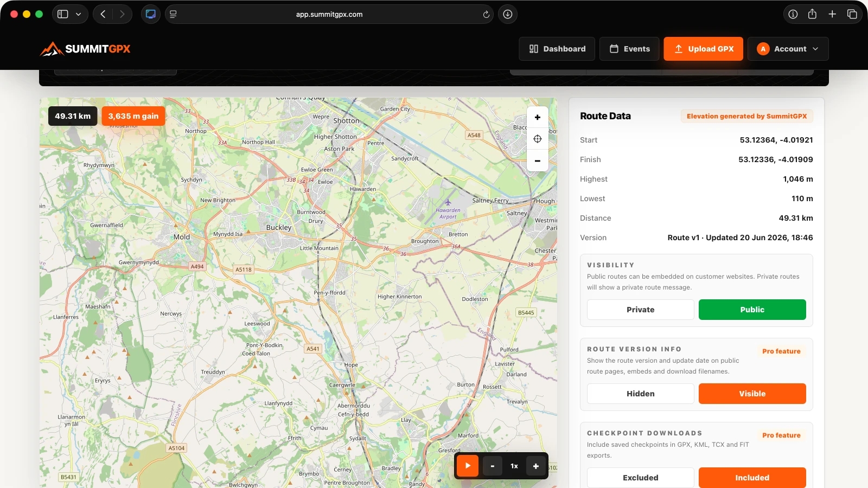868x488 pixels.
Task: Click the Pro feature badge for Route Version Info
Action: coord(781,351)
